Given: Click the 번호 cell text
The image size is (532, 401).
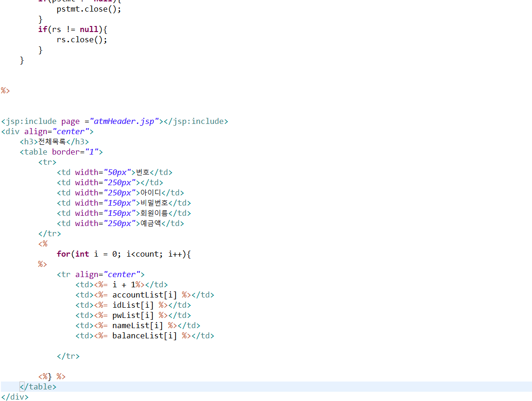Looking at the screenshot, I should pos(143,172).
